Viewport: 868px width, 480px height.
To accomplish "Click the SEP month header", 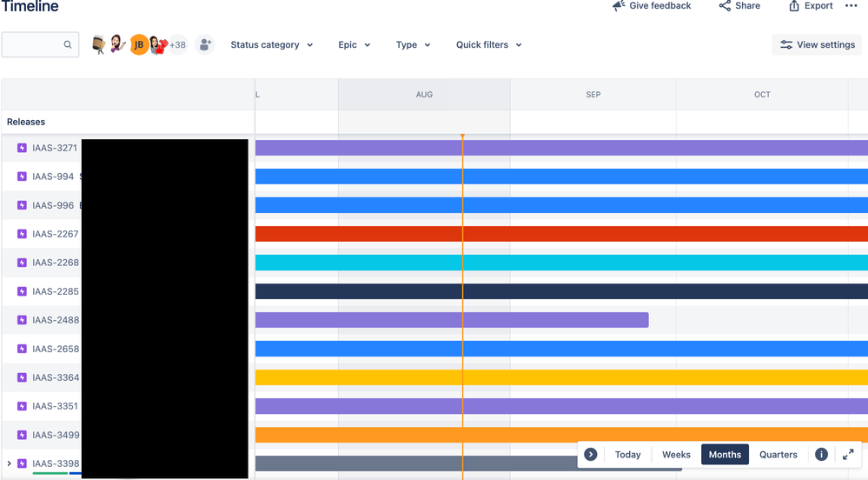I will tap(593, 95).
